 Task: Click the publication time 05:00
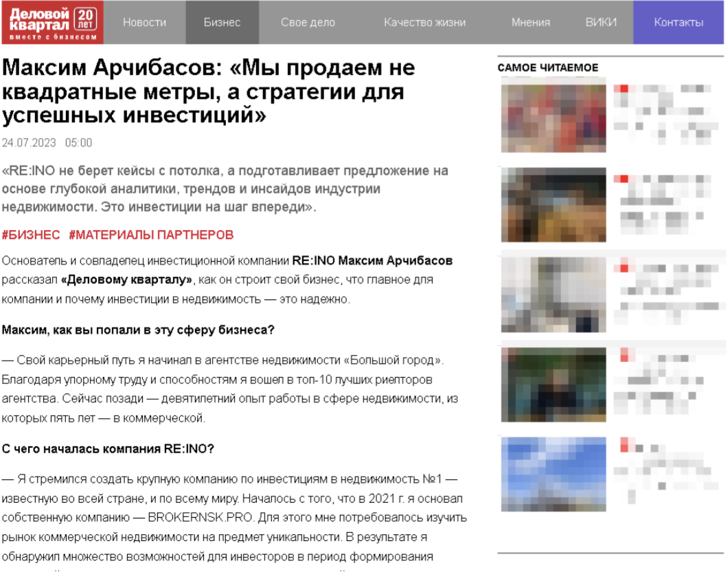pos(78,143)
